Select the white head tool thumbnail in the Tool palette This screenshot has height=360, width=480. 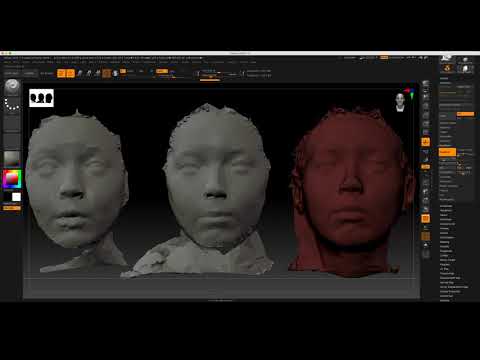pos(465,69)
